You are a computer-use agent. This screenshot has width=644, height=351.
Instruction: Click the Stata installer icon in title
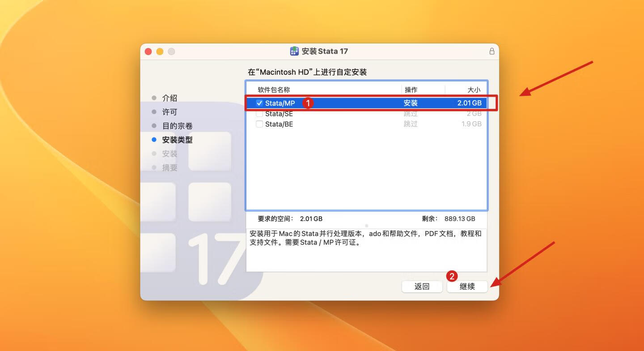(294, 51)
